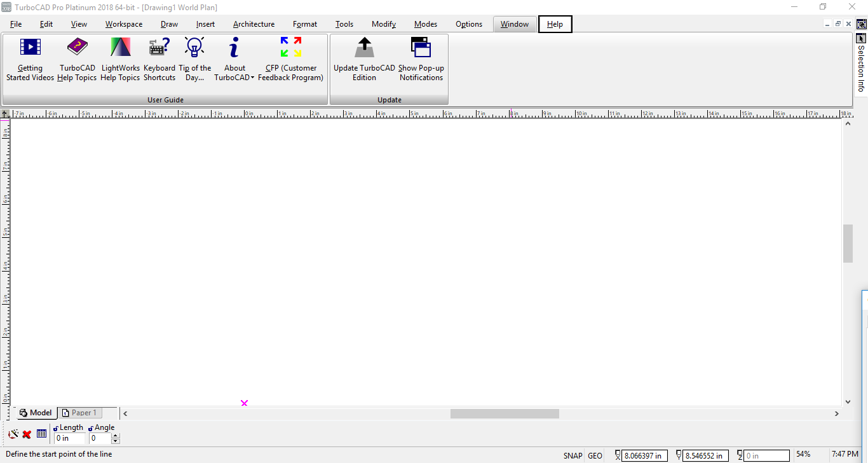Image resolution: width=868 pixels, height=463 pixels.
Task: Click the ruler origin corner button
Action: click(x=4, y=114)
